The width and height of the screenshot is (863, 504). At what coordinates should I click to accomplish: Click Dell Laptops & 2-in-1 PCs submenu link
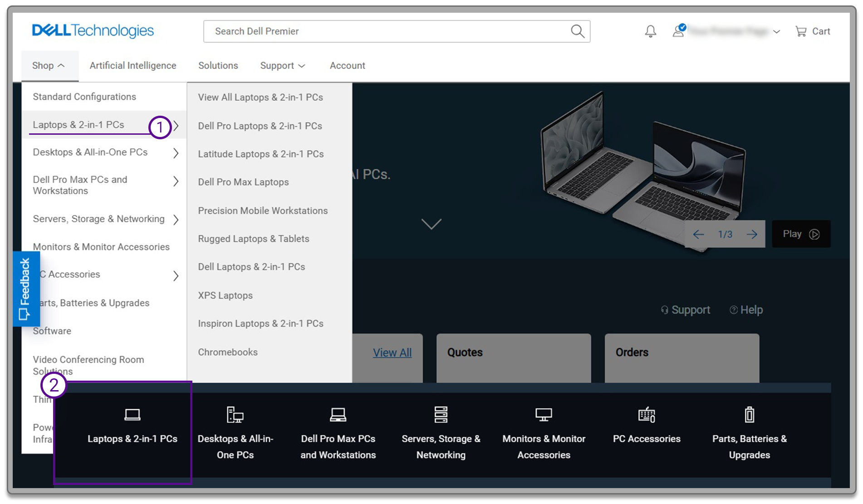pyautogui.click(x=251, y=267)
